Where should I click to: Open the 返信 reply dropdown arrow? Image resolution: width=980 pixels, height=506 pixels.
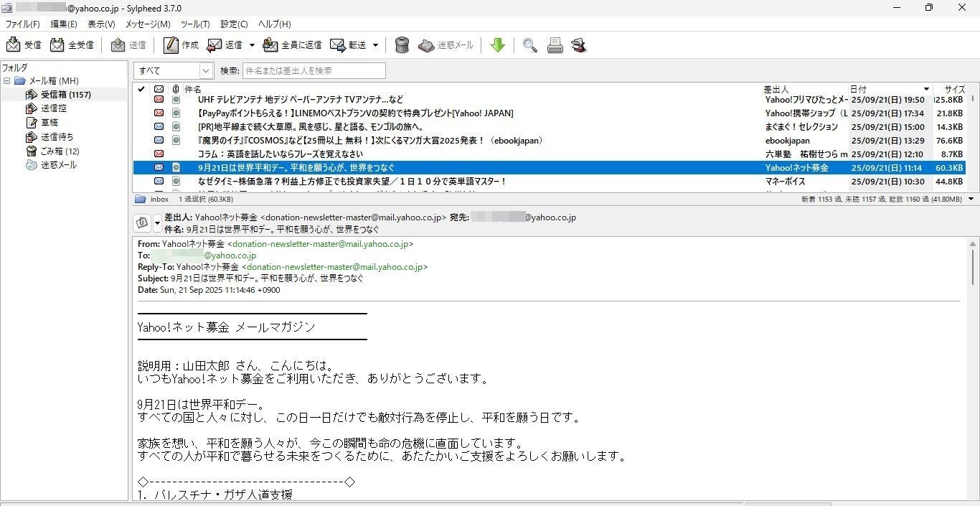click(x=252, y=45)
